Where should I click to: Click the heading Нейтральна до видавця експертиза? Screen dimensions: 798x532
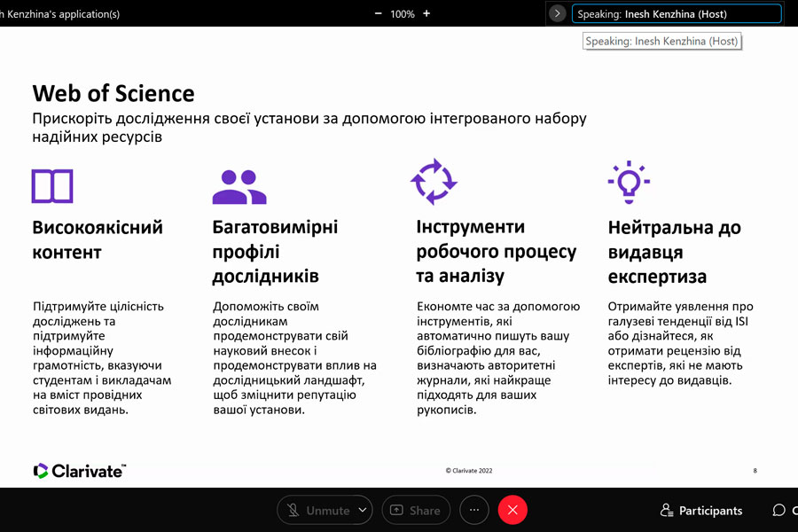(675, 252)
